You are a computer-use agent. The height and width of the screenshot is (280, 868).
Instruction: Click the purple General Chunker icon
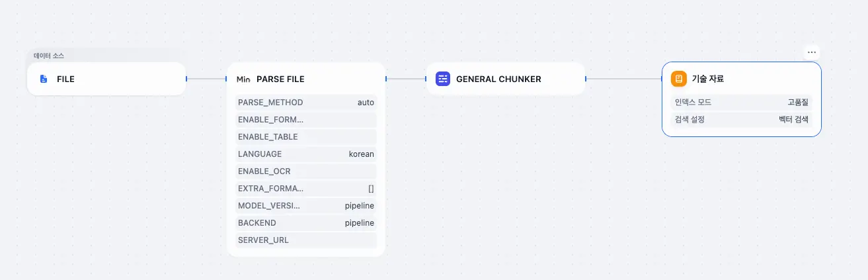click(443, 79)
